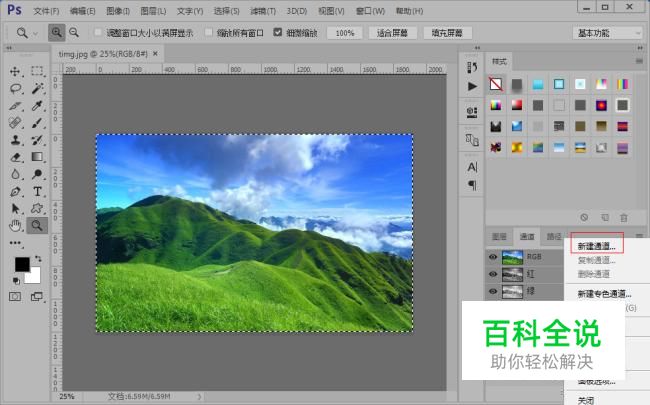Open the Styles panel flyout menu

coord(639,61)
